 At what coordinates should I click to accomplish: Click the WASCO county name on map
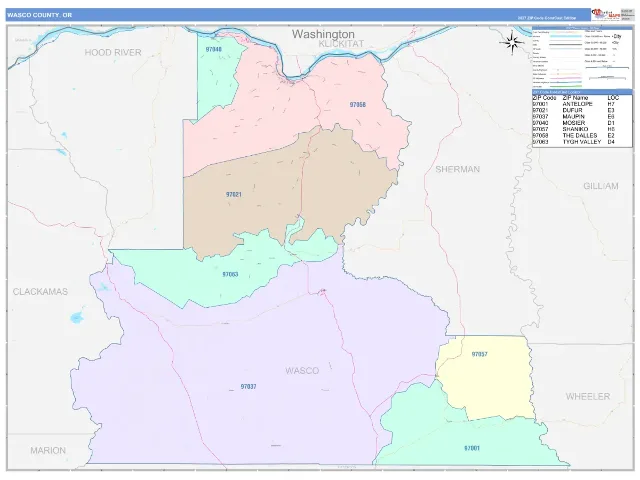pyautogui.click(x=302, y=371)
